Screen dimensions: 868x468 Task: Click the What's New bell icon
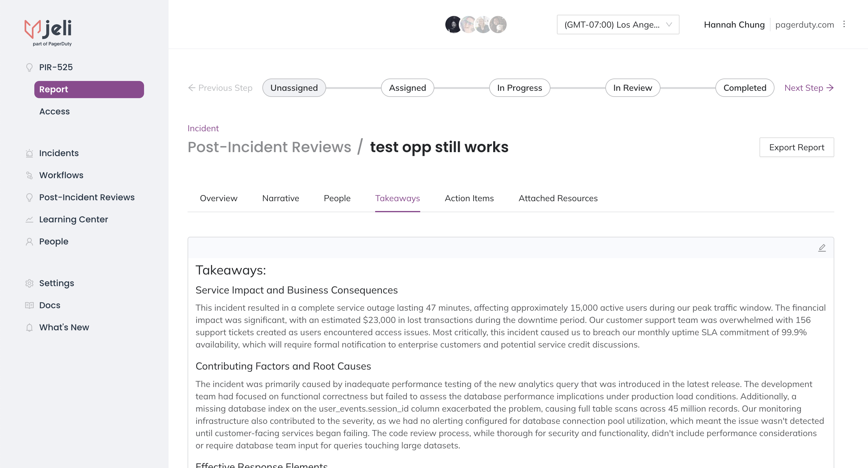click(x=29, y=328)
